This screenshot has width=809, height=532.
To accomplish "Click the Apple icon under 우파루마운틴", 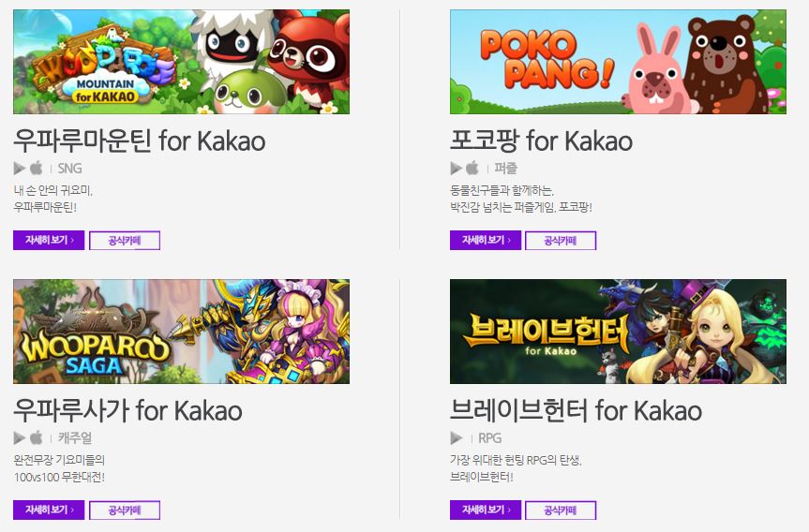I will (x=37, y=168).
